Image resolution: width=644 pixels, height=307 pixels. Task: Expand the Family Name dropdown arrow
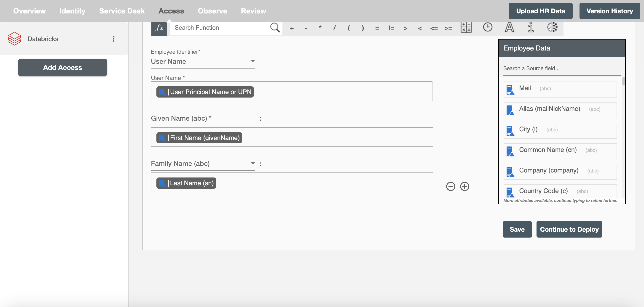tap(252, 164)
